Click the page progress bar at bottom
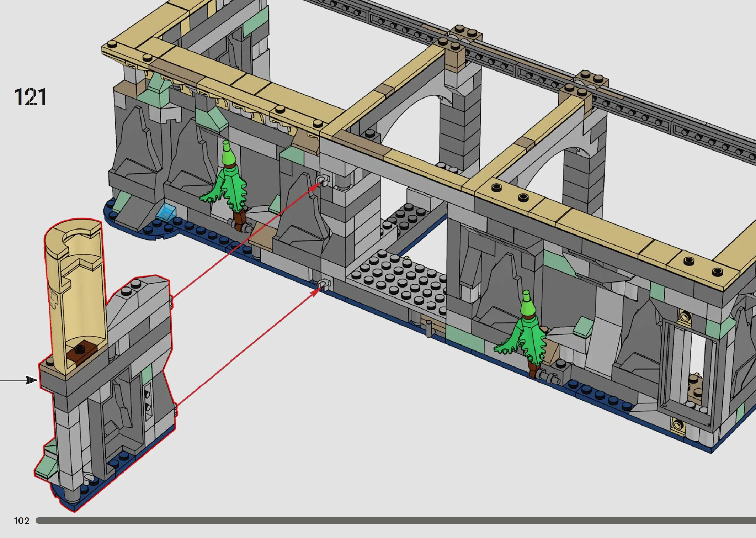 tap(396, 521)
